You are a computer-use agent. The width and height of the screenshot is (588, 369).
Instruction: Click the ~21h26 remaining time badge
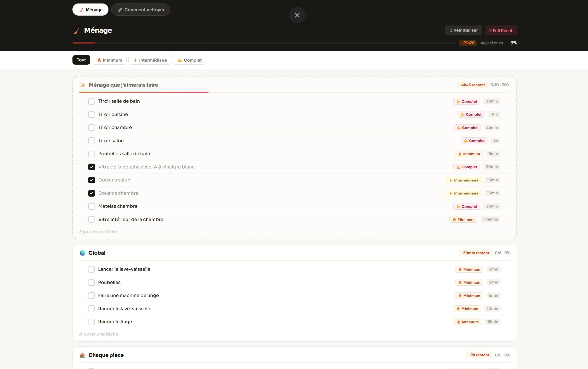pos(468,43)
